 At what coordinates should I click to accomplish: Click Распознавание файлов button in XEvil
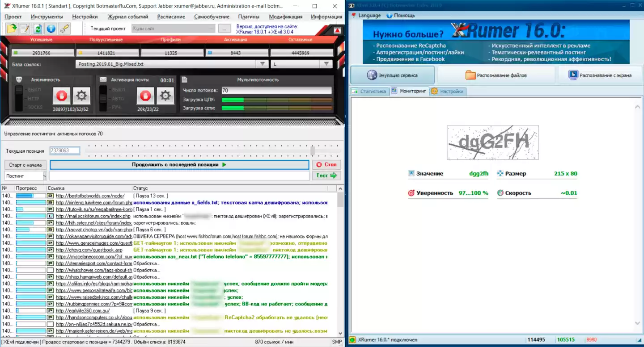496,75
